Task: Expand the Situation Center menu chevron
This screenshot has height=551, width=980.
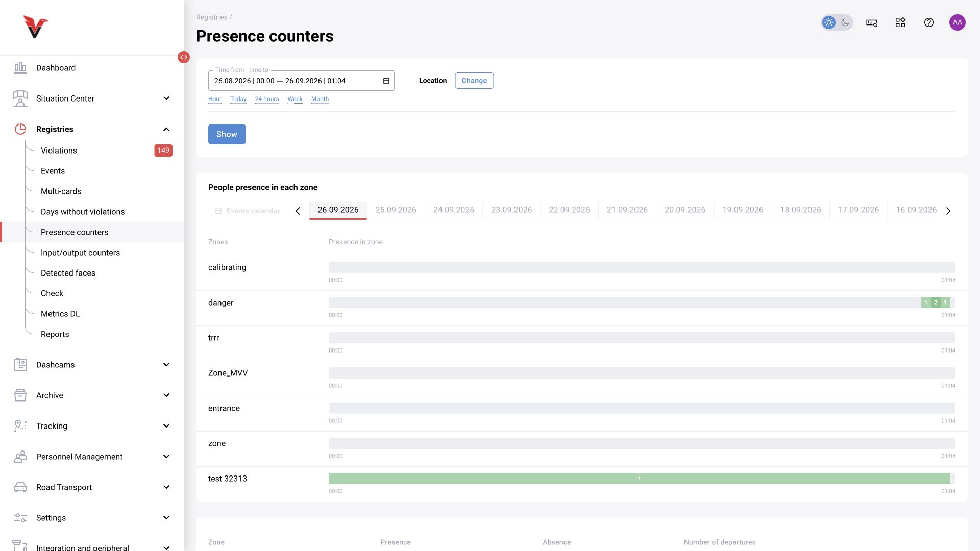Action: pyautogui.click(x=166, y=98)
